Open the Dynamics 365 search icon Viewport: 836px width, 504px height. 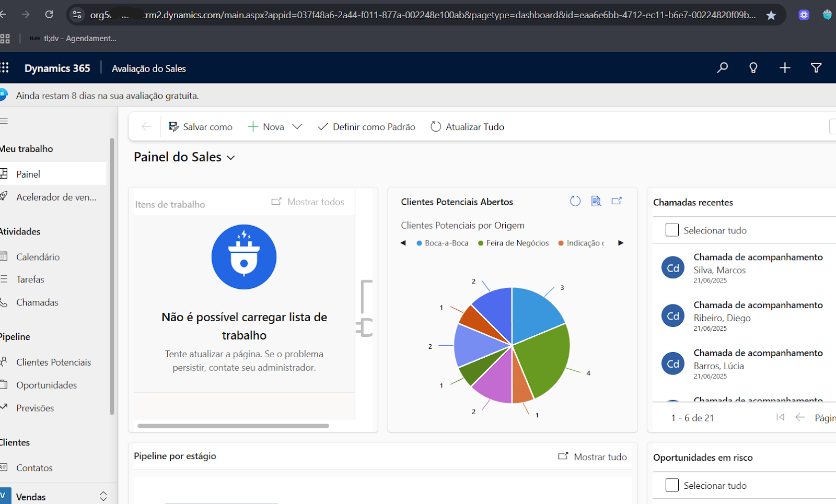pyautogui.click(x=722, y=68)
